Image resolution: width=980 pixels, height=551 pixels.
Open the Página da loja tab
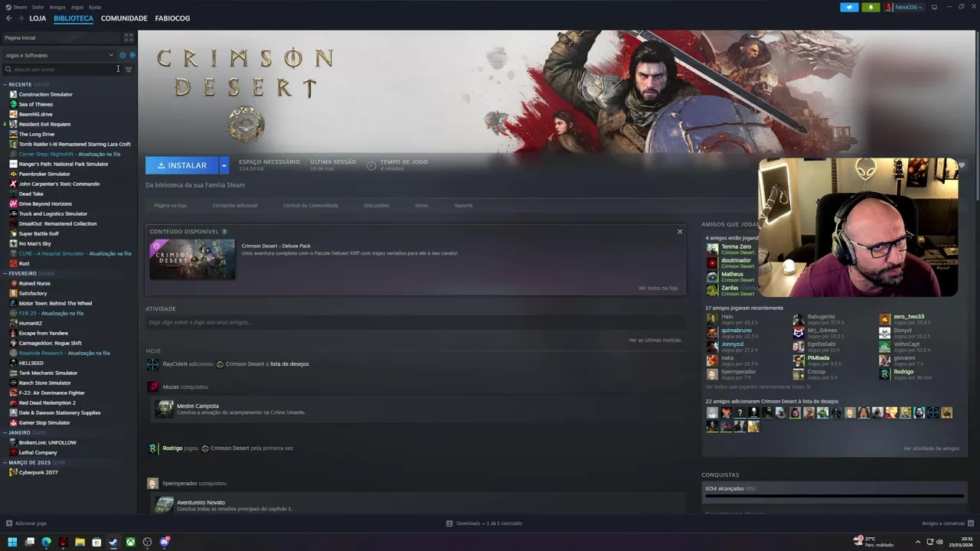pos(170,205)
